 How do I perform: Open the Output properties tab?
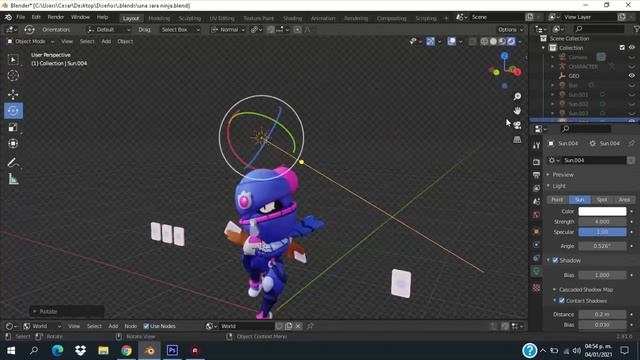(x=536, y=175)
